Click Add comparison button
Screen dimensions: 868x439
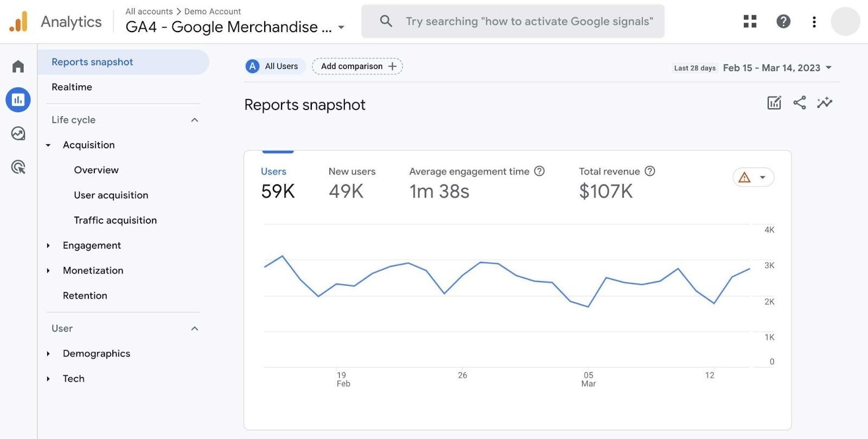pyautogui.click(x=357, y=66)
